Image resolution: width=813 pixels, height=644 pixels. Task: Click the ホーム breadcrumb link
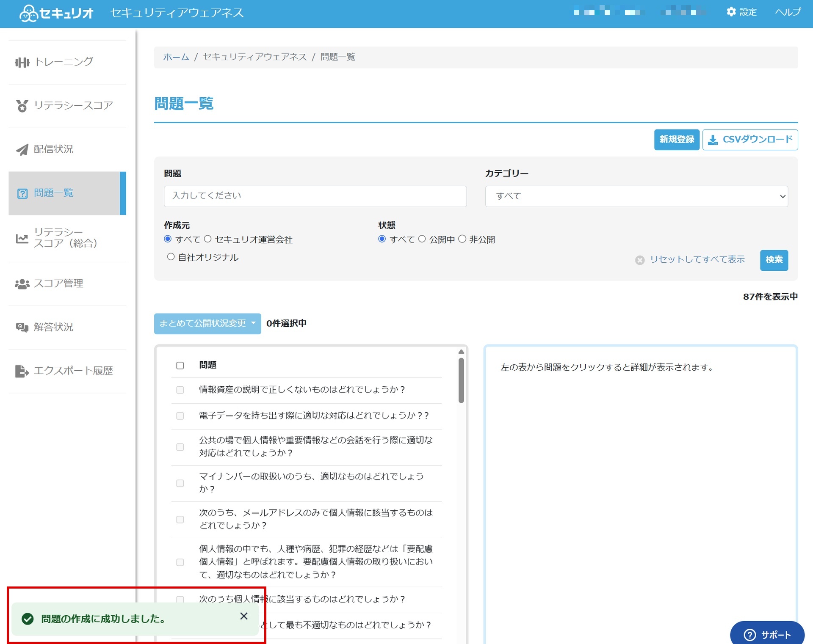(x=176, y=57)
